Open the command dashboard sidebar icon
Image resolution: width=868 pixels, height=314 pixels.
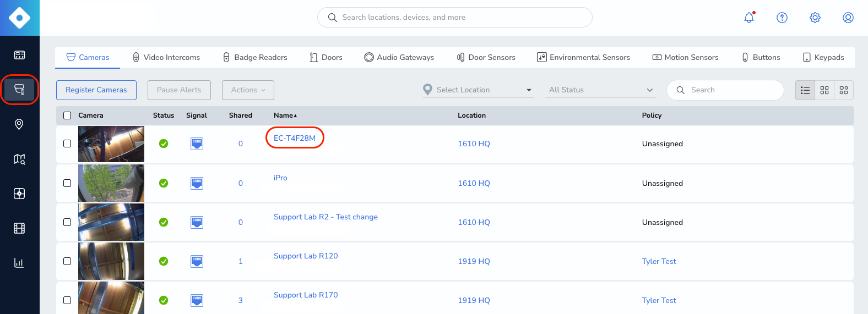tap(19, 55)
